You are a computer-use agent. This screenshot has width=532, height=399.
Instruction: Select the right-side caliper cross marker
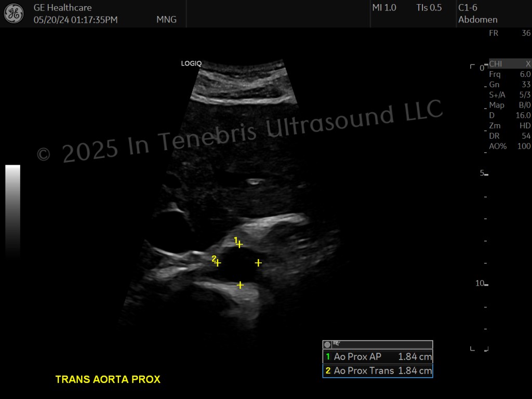coord(258,262)
